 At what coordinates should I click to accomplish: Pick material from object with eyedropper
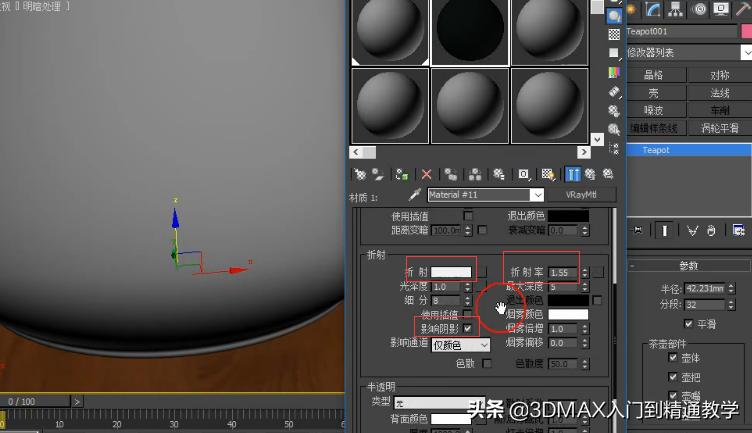coord(414,195)
